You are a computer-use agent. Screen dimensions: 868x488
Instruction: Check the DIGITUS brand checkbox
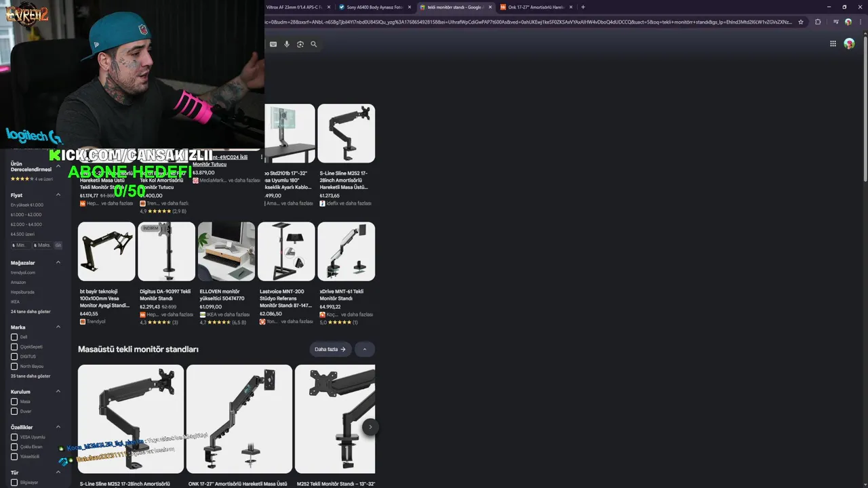click(x=14, y=357)
